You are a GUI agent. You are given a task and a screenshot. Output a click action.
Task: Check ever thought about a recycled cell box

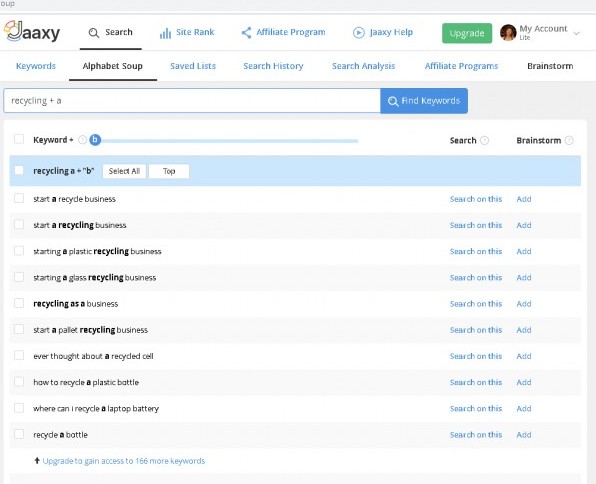pos(19,355)
